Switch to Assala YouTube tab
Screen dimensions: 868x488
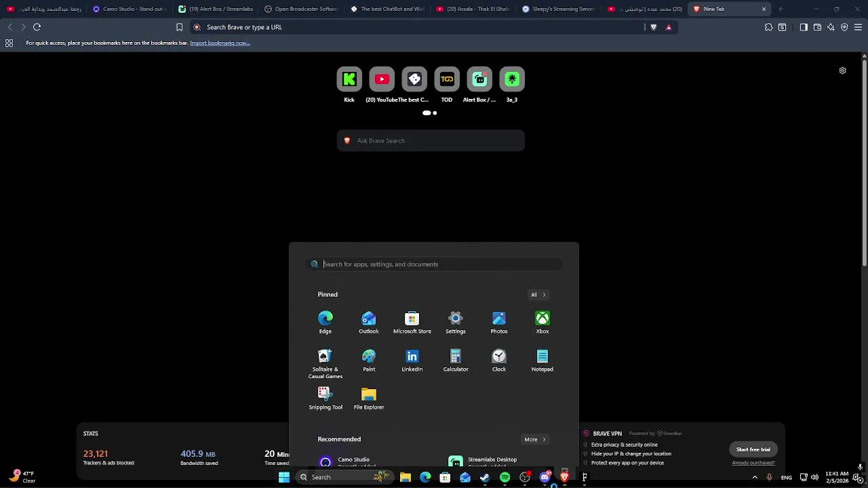point(473,9)
